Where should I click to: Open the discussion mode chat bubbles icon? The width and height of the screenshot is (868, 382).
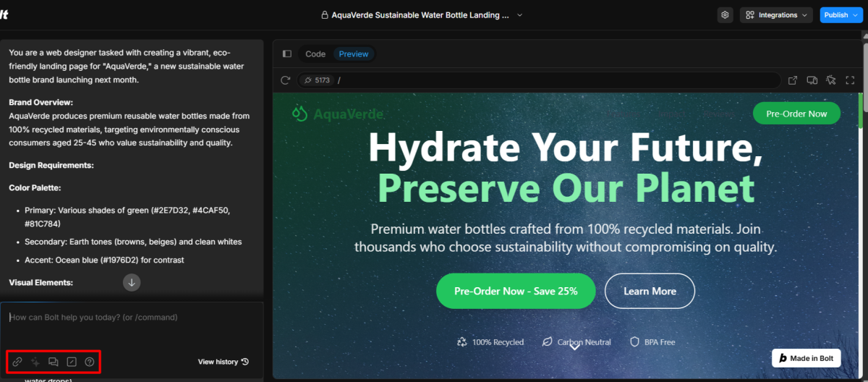click(x=53, y=362)
